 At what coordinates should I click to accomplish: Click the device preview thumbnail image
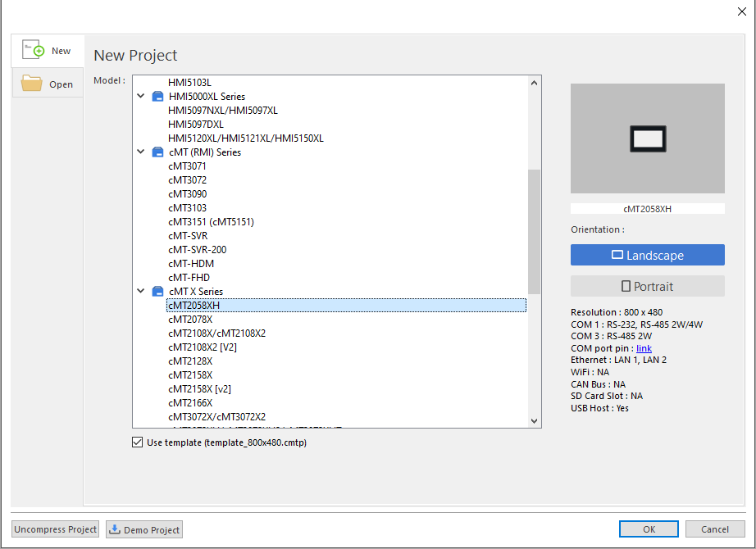648,138
